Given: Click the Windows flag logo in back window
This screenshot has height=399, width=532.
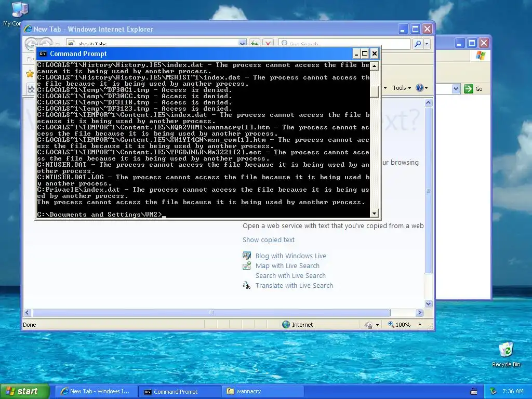Looking at the screenshot, I should click(x=481, y=55).
